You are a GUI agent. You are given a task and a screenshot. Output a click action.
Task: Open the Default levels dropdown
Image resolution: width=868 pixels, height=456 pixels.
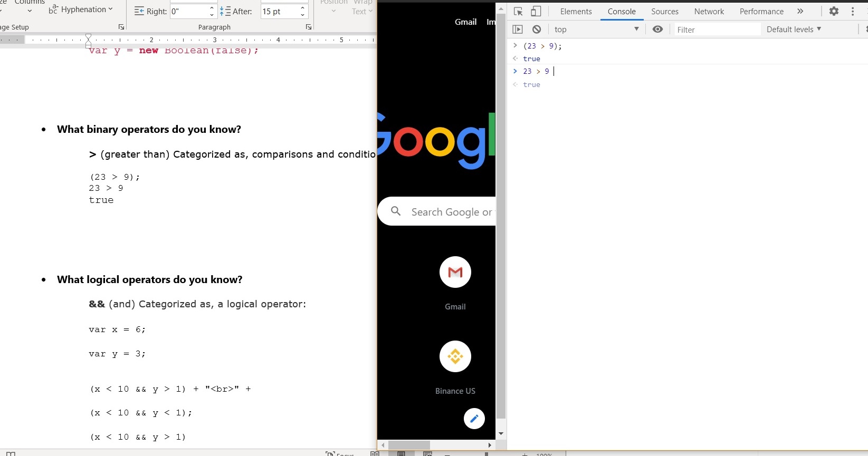point(794,30)
